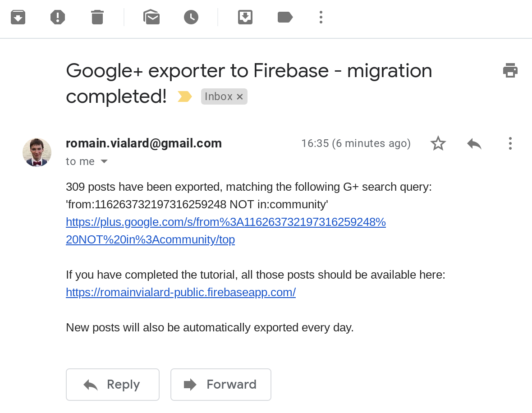Image resolution: width=532 pixels, height=413 pixels.
Task: Open romainvialard-public.firebaseapp.com link
Action: [x=181, y=292]
